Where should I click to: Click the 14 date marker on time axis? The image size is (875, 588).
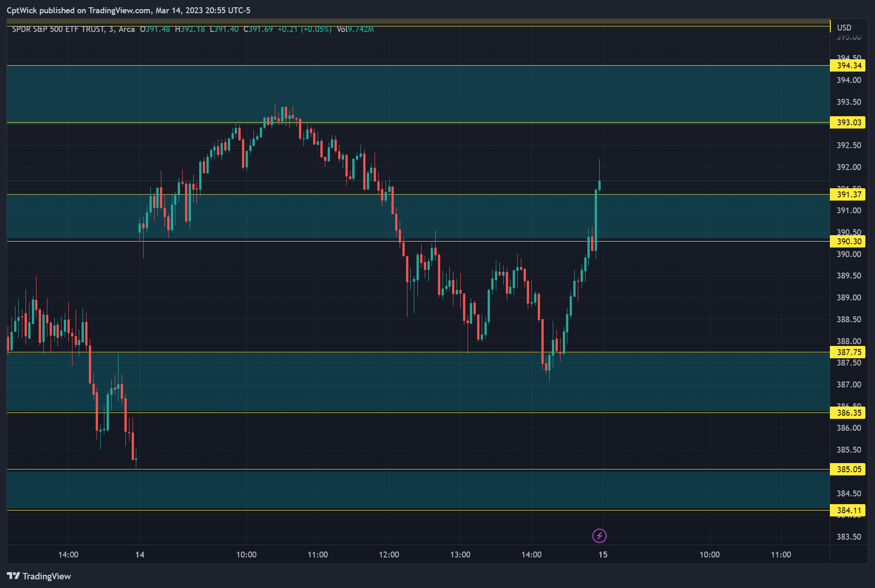tap(139, 555)
